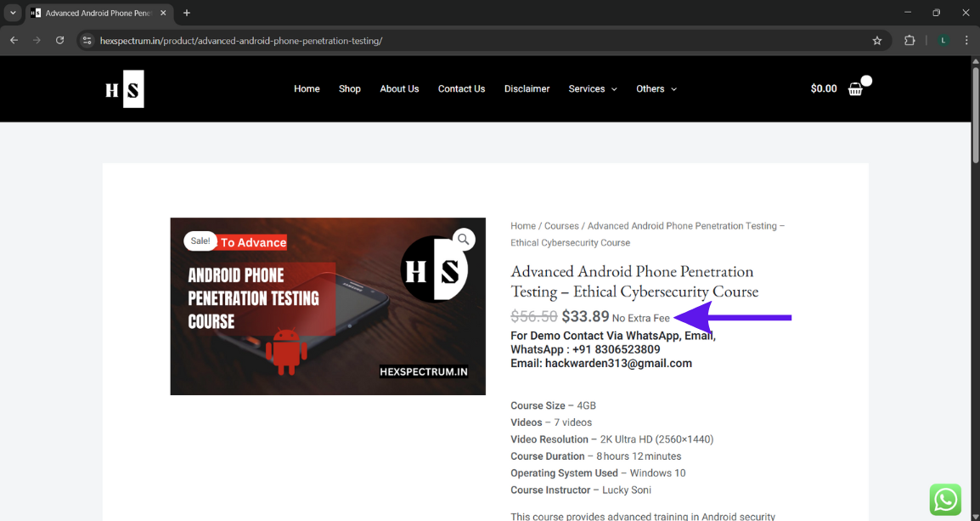980x521 pixels.
Task: Follow the Courses breadcrumb link
Action: tap(561, 226)
